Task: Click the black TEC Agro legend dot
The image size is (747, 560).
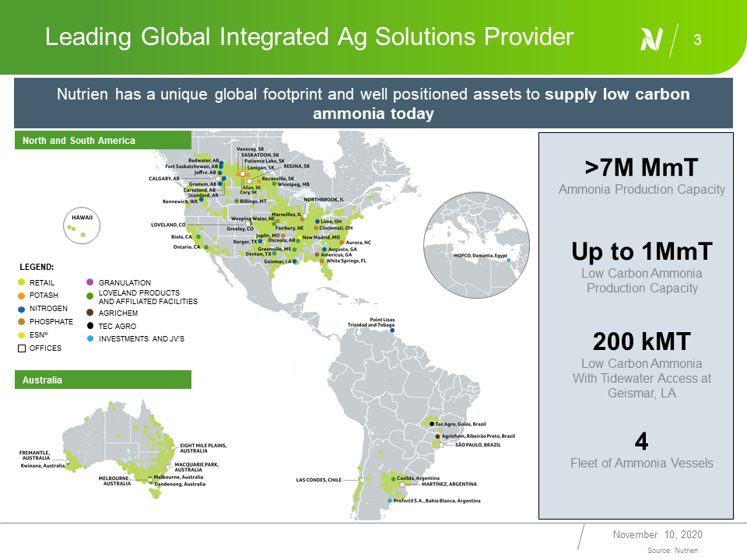Action: pos(90,326)
